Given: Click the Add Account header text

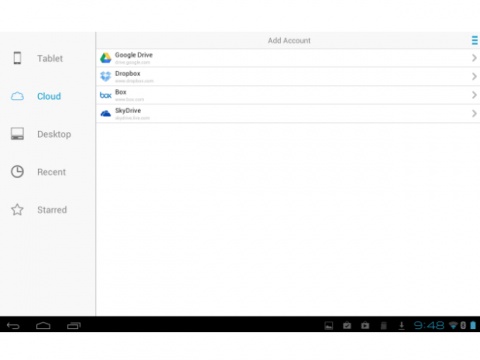Looking at the screenshot, I should click(x=289, y=41).
